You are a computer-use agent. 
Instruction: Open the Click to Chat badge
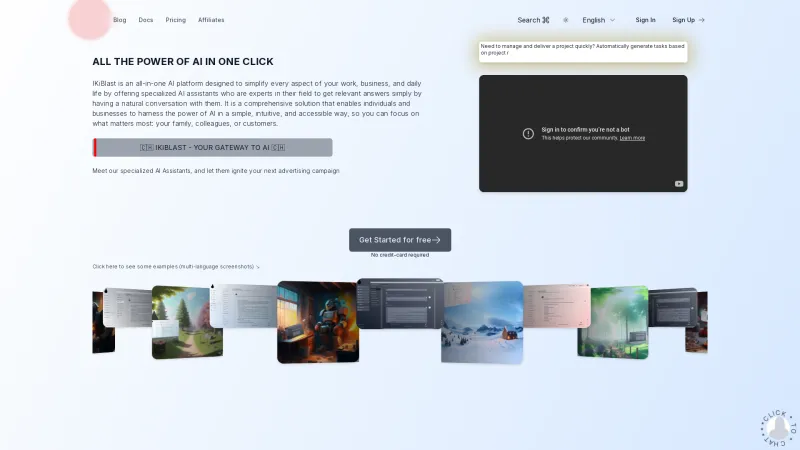click(x=779, y=428)
